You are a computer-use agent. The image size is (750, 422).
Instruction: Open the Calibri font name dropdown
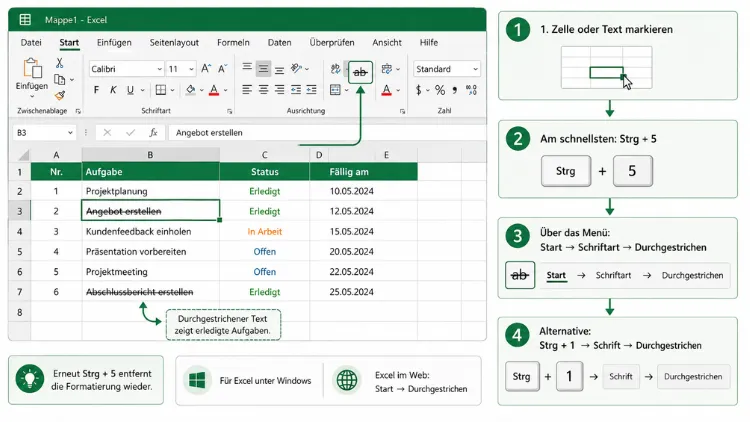pyautogui.click(x=159, y=69)
